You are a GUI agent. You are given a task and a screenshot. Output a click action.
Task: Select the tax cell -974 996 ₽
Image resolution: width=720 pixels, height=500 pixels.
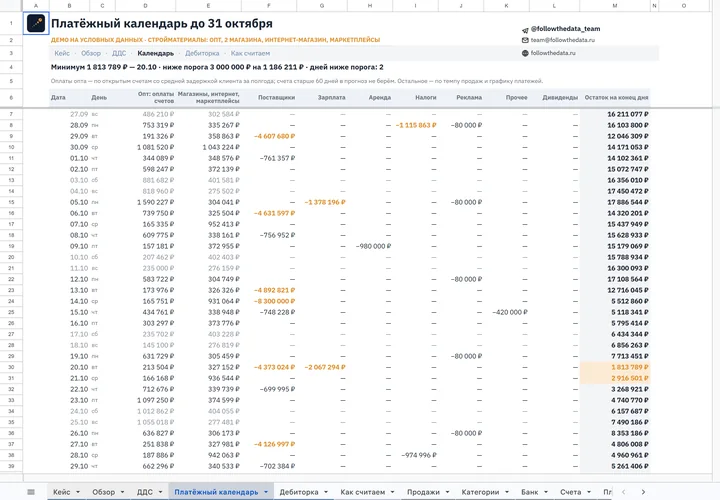pos(415,455)
